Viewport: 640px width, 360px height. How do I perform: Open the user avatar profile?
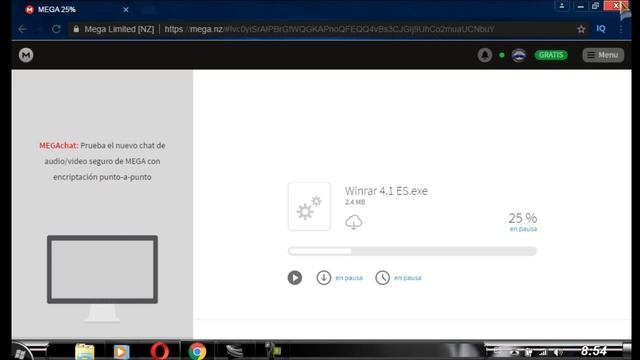(519, 55)
